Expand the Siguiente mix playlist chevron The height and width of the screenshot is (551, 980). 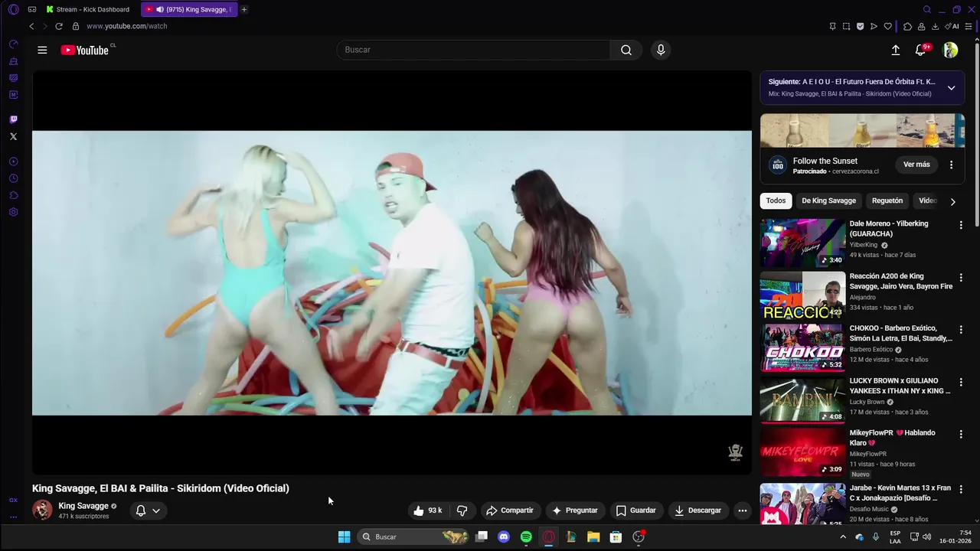pos(951,87)
